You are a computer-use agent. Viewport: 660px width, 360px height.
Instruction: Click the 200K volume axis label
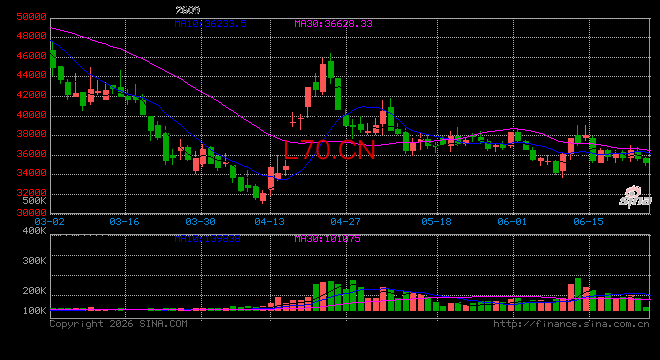click(x=35, y=291)
